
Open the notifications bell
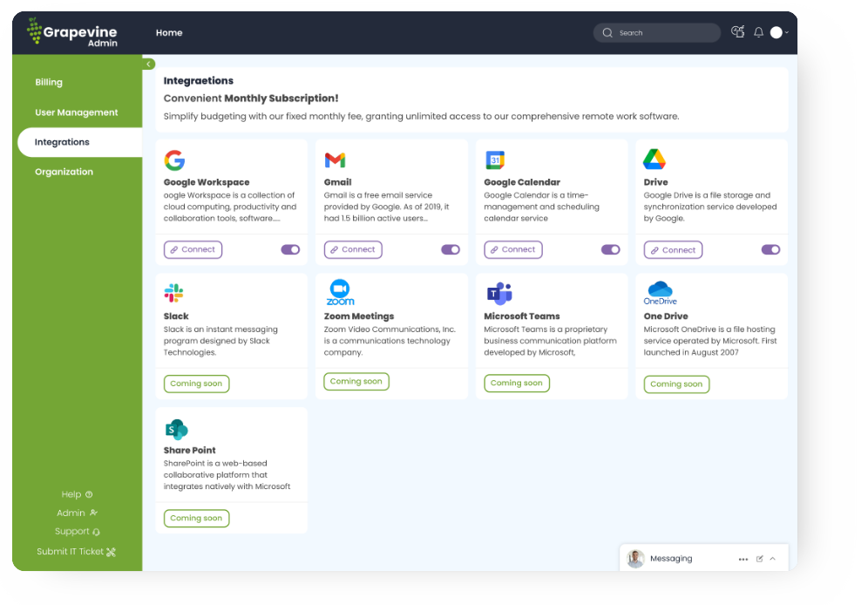coord(758,32)
